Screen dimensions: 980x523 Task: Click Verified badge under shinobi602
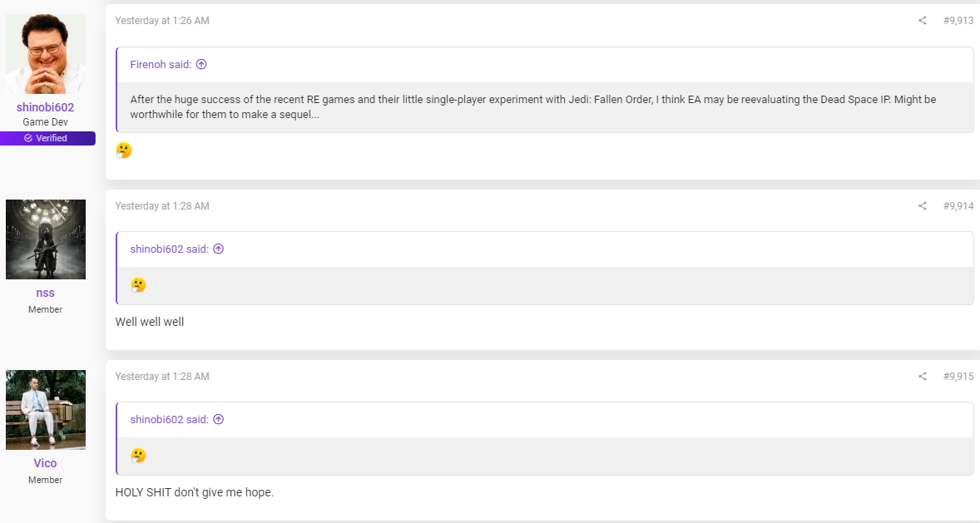(x=47, y=138)
